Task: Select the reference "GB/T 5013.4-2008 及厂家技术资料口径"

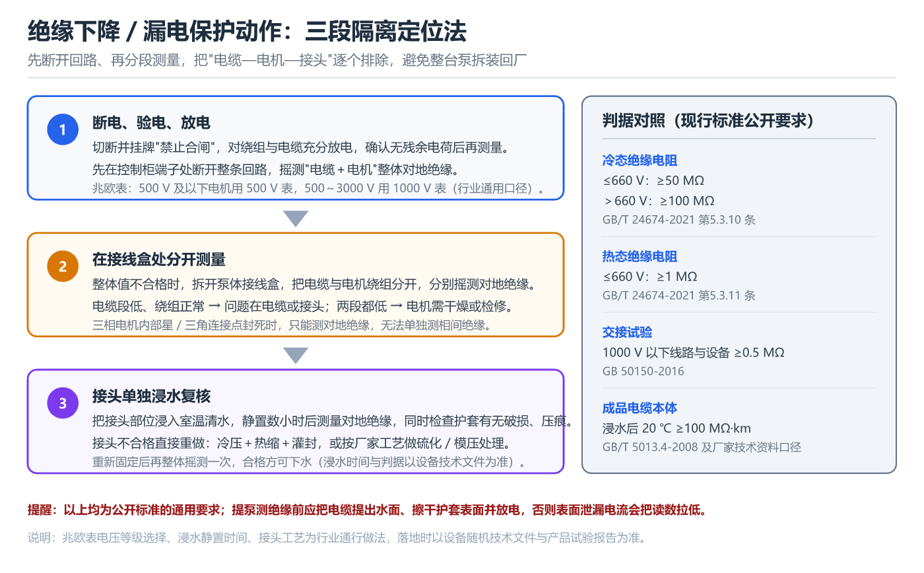Action: tap(702, 448)
